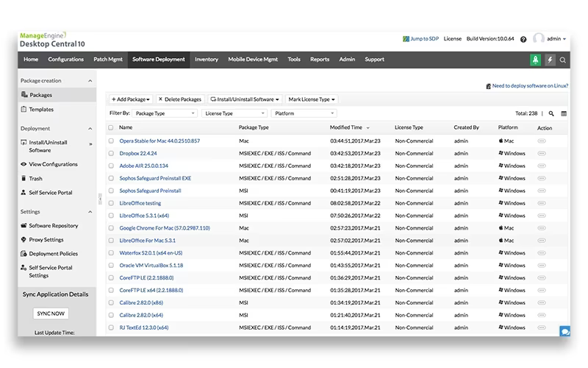Image resolution: width=588 pixels, height=368 pixels.
Task: Check the Calibre 2.82.0 (x64) checkbox
Action: click(111, 316)
